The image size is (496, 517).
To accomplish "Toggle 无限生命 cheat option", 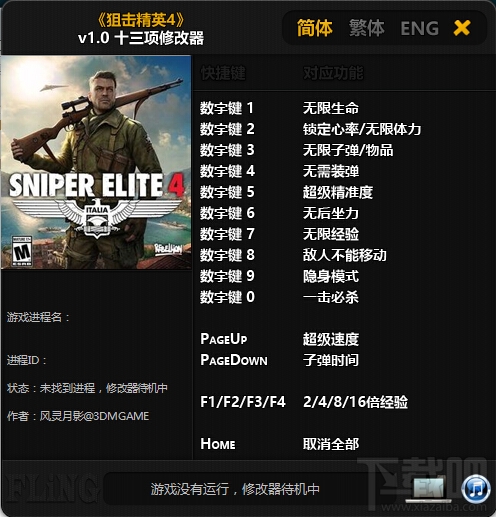I will click(331, 108).
